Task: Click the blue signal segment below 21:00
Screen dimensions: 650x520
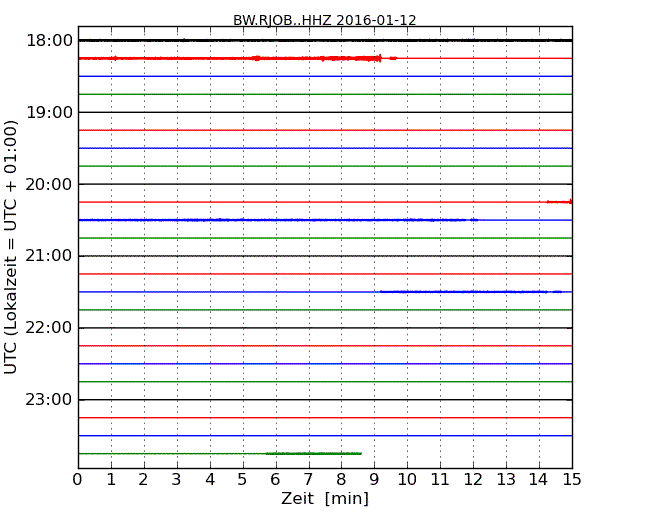Action: click(471, 292)
